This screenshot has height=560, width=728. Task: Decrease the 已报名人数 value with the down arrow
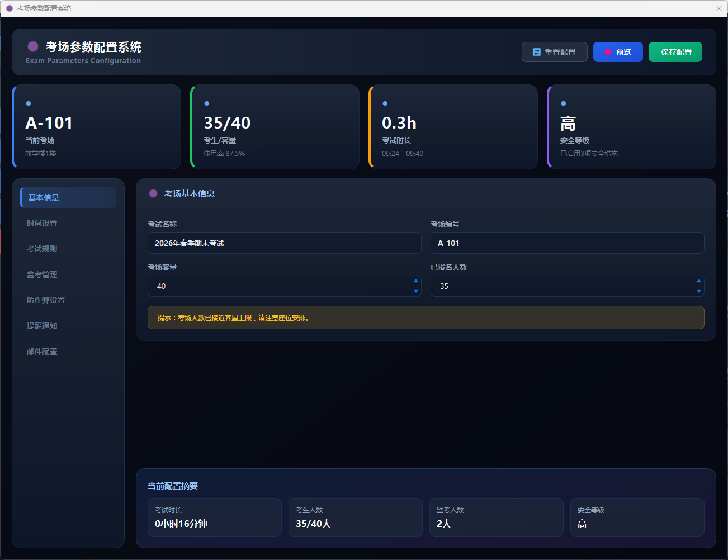698,291
